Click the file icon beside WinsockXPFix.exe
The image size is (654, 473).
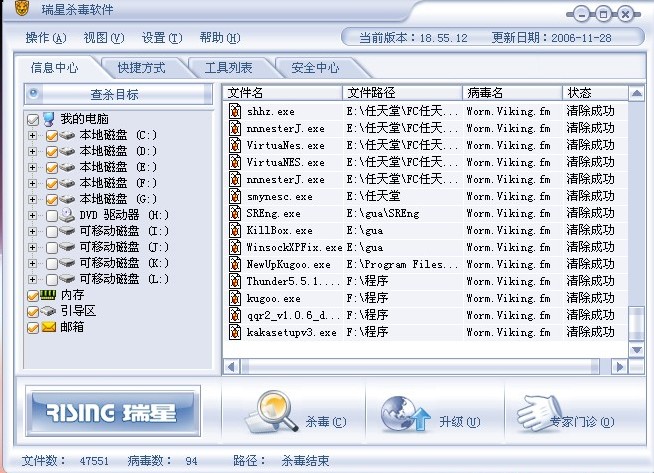pyautogui.click(x=235, y=247)
